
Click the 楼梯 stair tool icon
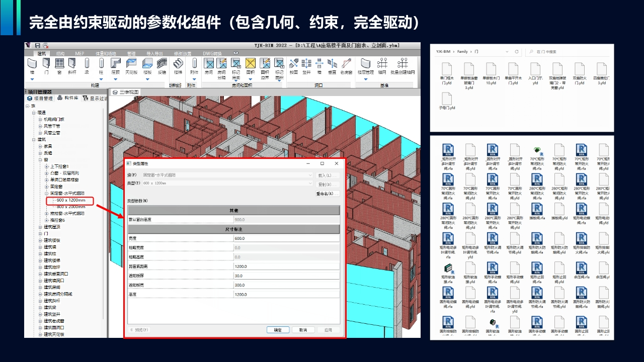(178, 64)
